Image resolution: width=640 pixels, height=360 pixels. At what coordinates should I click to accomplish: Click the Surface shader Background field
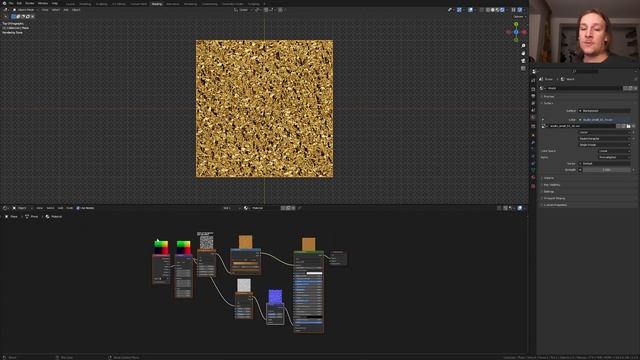(x=604, y=111)
